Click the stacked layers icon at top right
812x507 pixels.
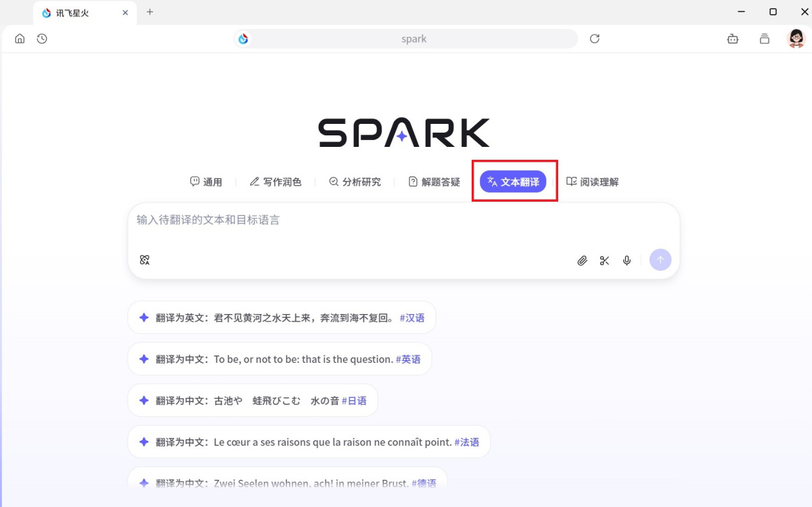[765, 39]
